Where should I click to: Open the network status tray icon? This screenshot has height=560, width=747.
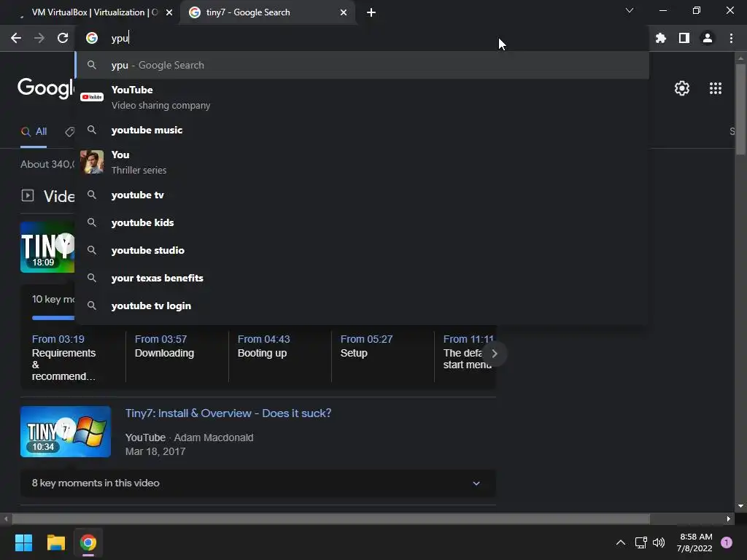tap(640, 542)
